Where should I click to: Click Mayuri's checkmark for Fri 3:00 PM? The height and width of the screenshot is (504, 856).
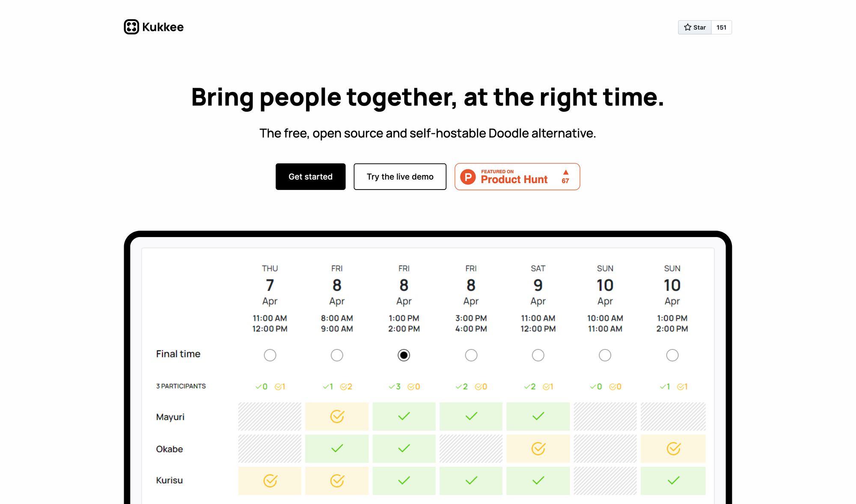(471, 416)
